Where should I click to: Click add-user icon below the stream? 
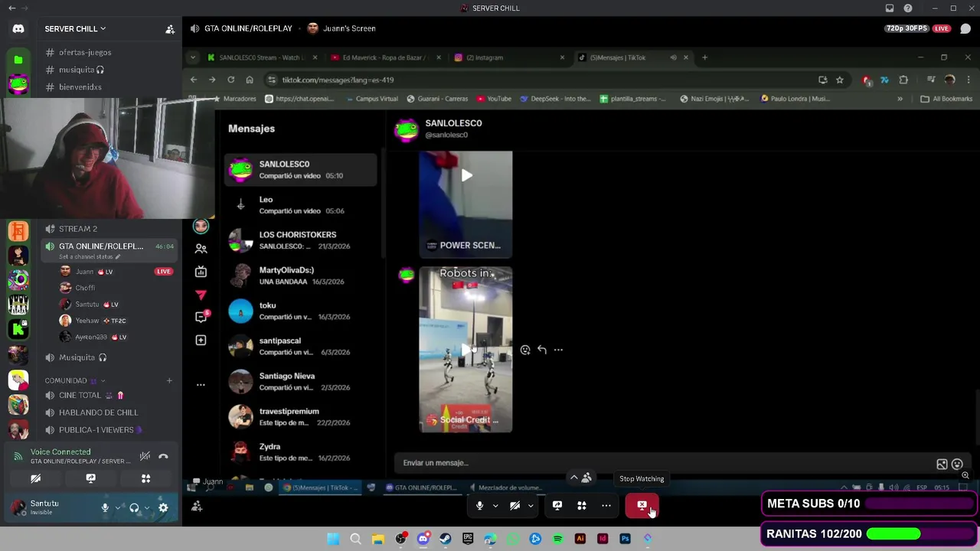pyautogui.click(x=197, y=506)
